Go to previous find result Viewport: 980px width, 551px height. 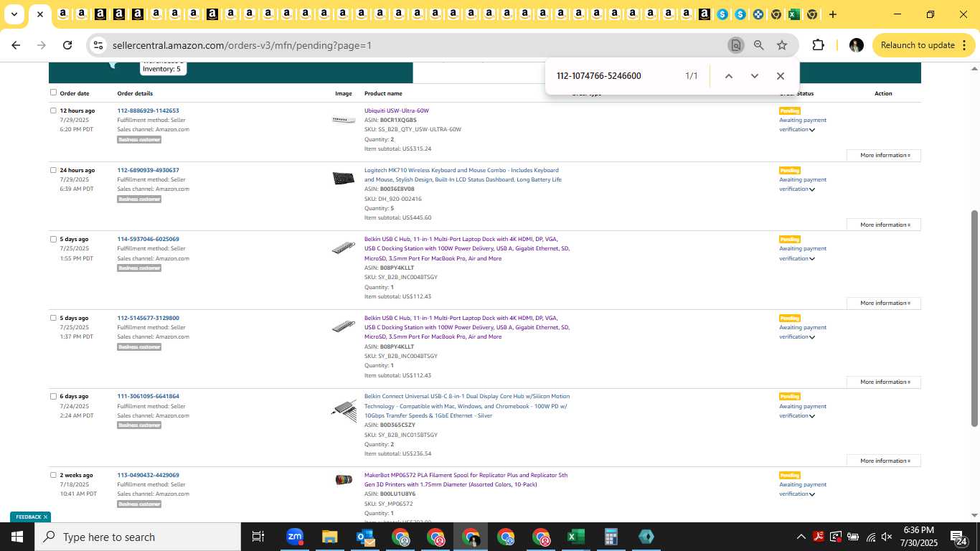tap(728, 76)
